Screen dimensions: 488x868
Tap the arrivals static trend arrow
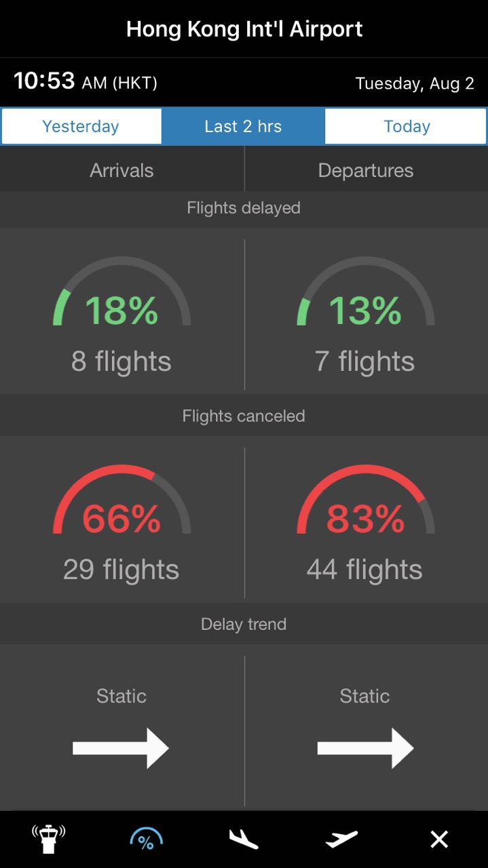(121, 748)
